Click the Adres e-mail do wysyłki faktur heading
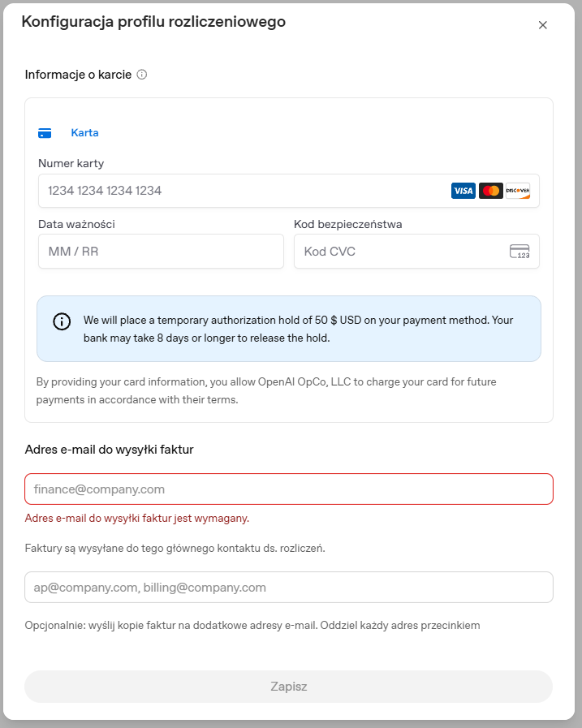582x728 pixels. tap(109, 450)
